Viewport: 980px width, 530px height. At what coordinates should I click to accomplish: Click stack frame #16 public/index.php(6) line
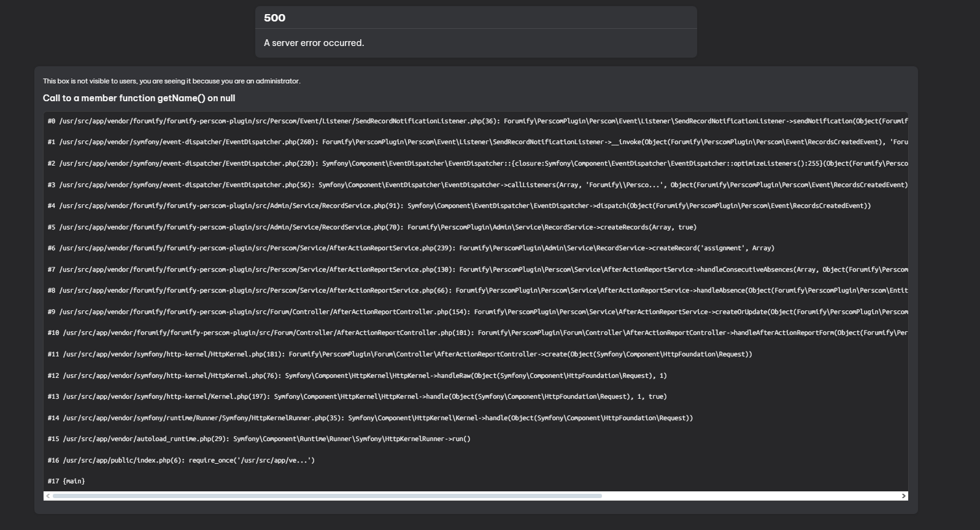(x=180, y=460)
